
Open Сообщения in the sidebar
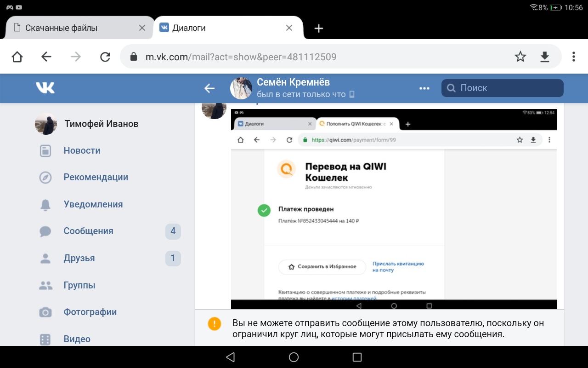click(88, 231)
